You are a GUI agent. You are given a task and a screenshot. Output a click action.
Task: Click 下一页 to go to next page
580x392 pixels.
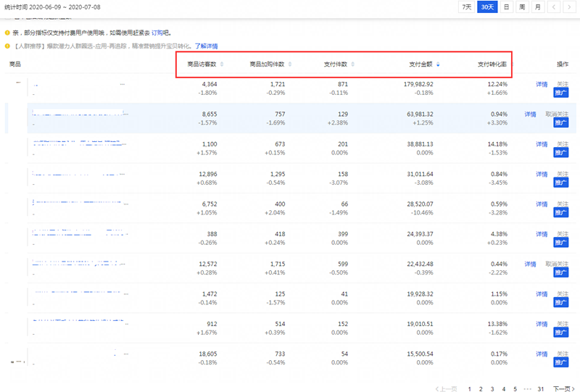[564, 388]
